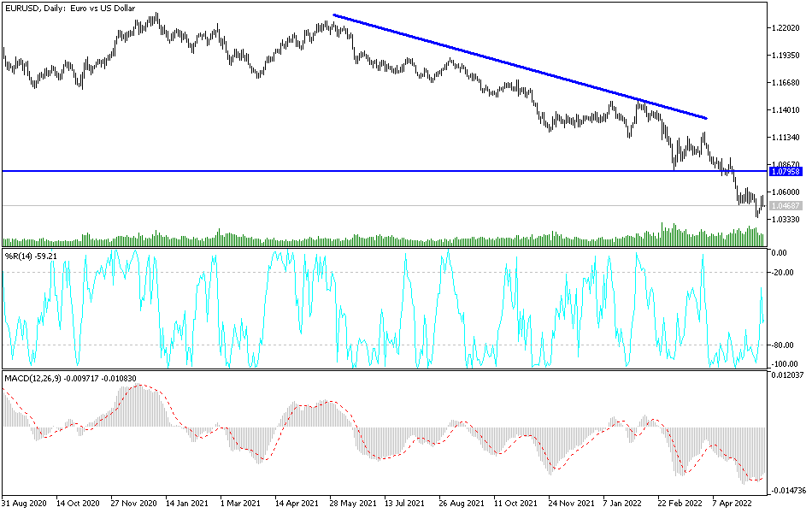The image size is (812, 513).
Task: Click the 1.0333 price axis label
Action: 785,218
